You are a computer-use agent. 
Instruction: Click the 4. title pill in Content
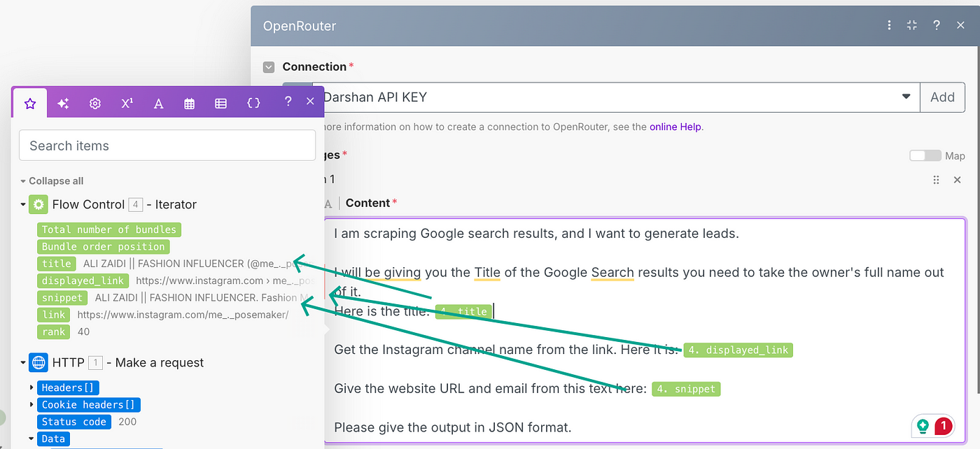[463, 312]
